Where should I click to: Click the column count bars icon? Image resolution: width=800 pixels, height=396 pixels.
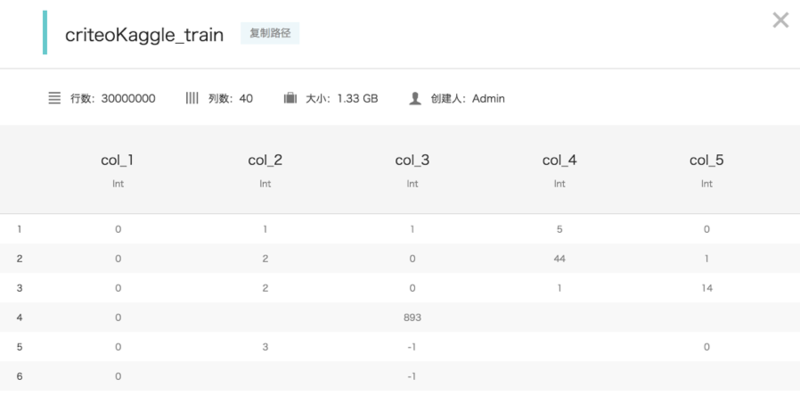[192, 98]
